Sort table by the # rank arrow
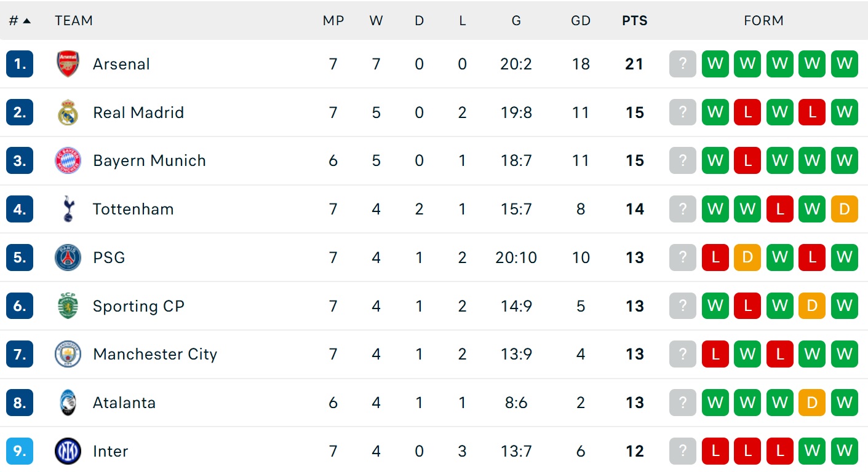This screenshot has height=472, width=868. (x=20, y=21)
